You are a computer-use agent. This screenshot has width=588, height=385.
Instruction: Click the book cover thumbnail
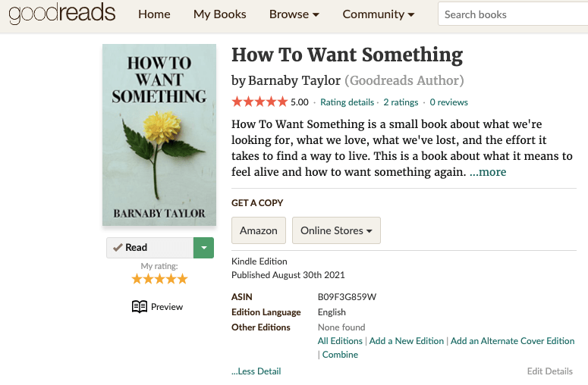click(x=159, y=135)
